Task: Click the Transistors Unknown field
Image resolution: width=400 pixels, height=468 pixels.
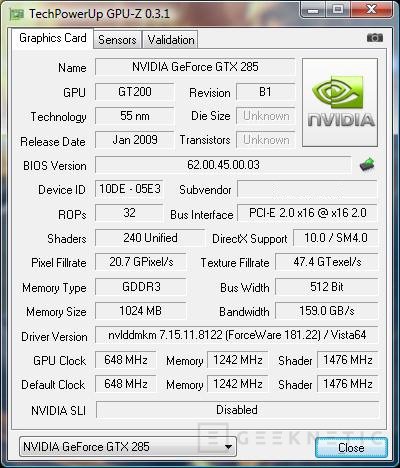Action: [x=266, y=140]
